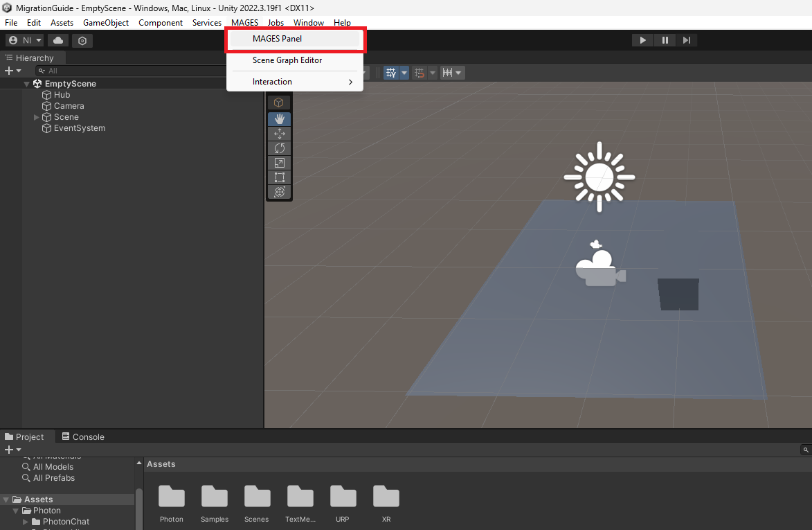The width and height of the screenshot is (812, 530).
Task: Collapse the Photon folder in project tree
Action: click(x=16, y=511)
